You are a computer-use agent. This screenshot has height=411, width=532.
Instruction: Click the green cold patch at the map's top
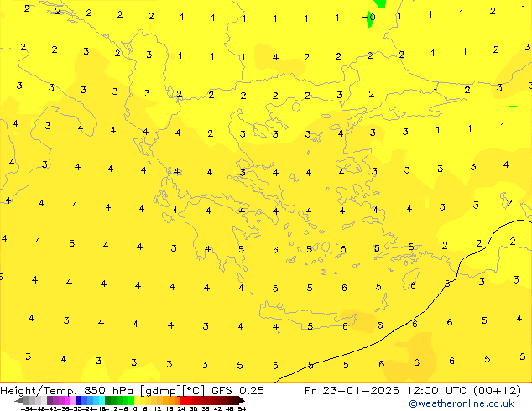click(379, 3)
